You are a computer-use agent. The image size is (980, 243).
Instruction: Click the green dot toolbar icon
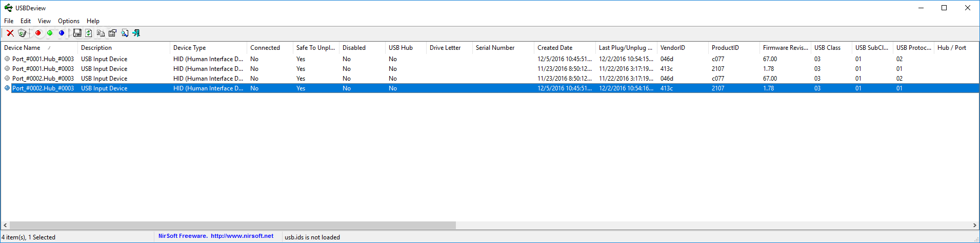[50, 33]
